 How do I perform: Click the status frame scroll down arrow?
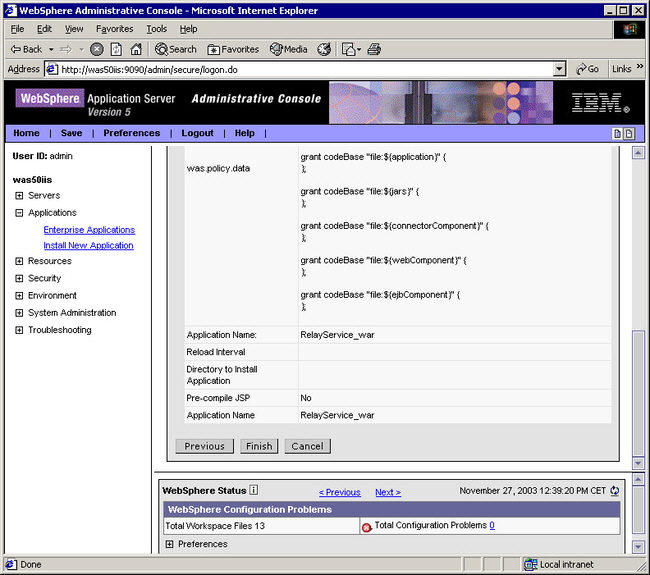tap(638, 547)
